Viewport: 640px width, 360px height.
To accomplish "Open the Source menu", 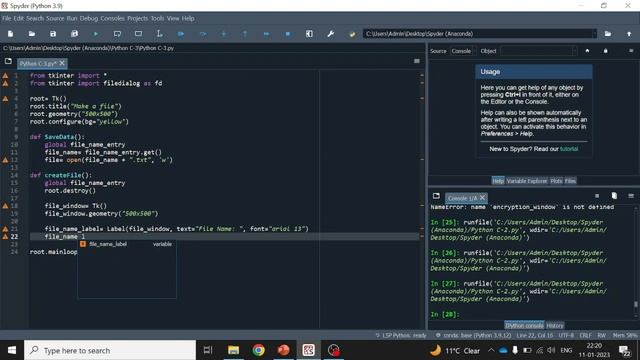I will click(x=55, y=18).
